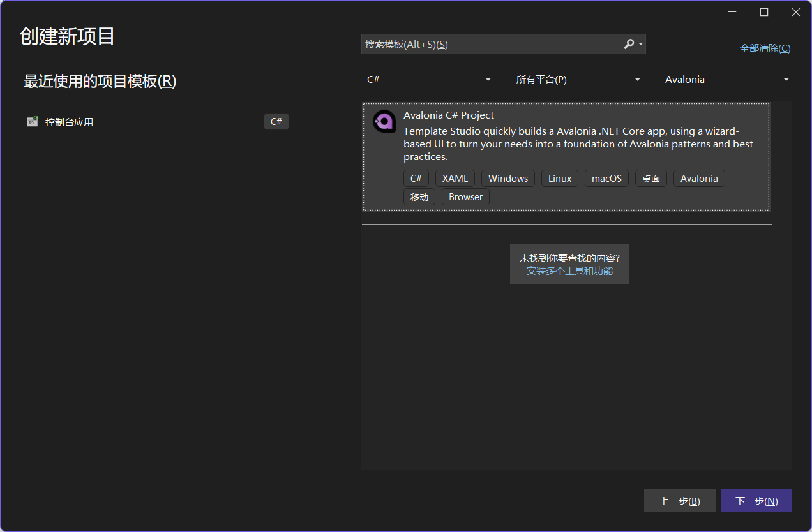812x532 pixels.
Task: Click the 全部清除 link
Action: coord(765,48)
